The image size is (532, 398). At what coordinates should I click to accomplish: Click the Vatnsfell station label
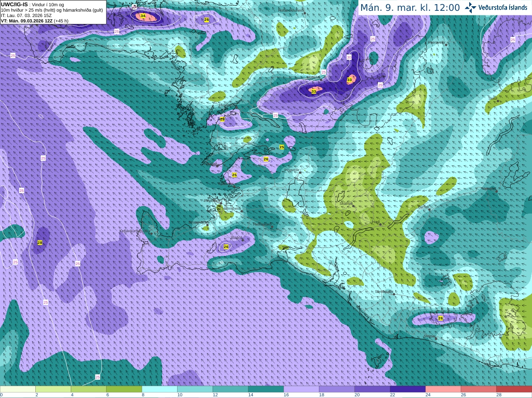[x=489, y=189]
